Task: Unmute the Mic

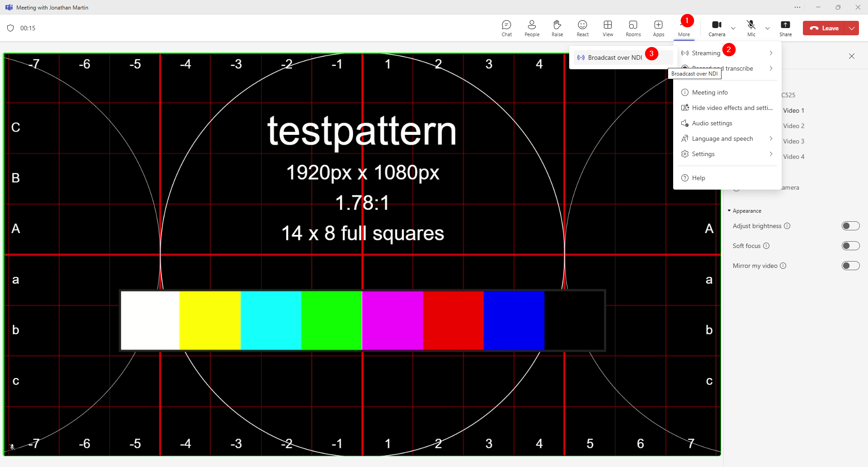Action: coord(751,28)
